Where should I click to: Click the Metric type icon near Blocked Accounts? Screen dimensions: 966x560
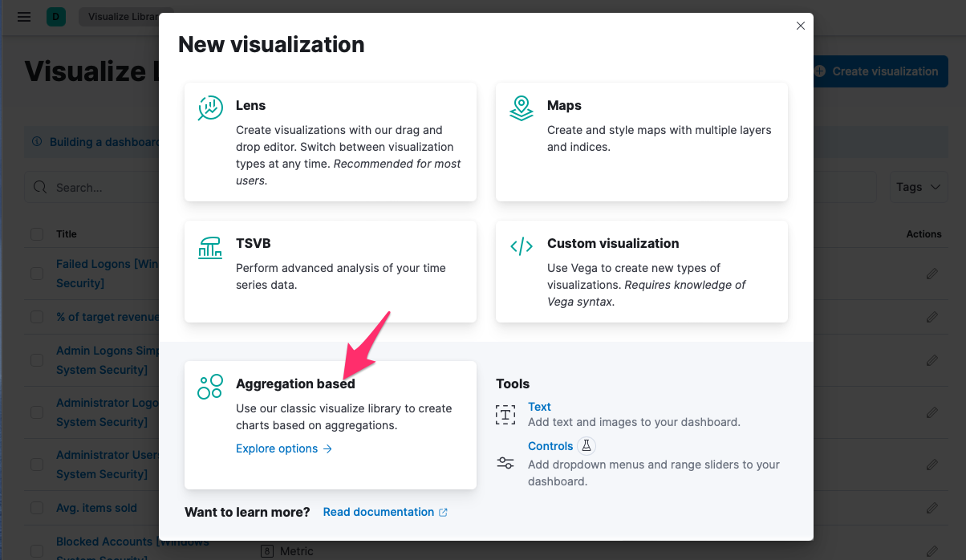click(266, 551)
